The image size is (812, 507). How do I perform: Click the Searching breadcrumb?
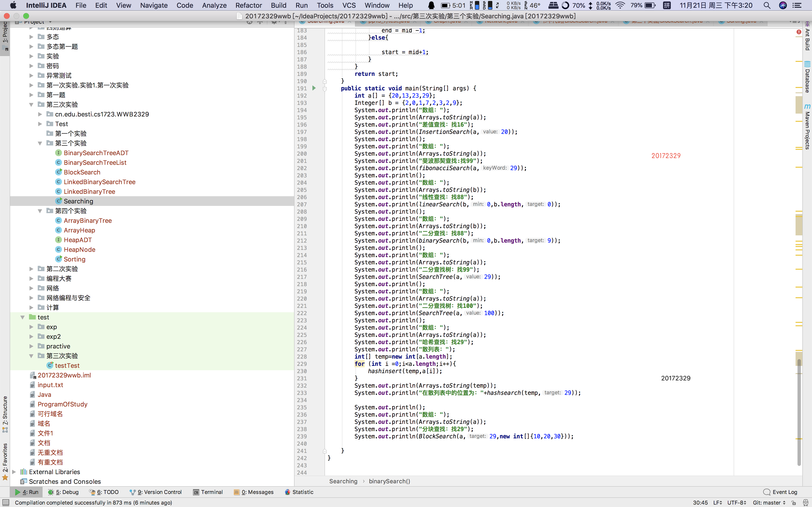click(x=343, y=481)
